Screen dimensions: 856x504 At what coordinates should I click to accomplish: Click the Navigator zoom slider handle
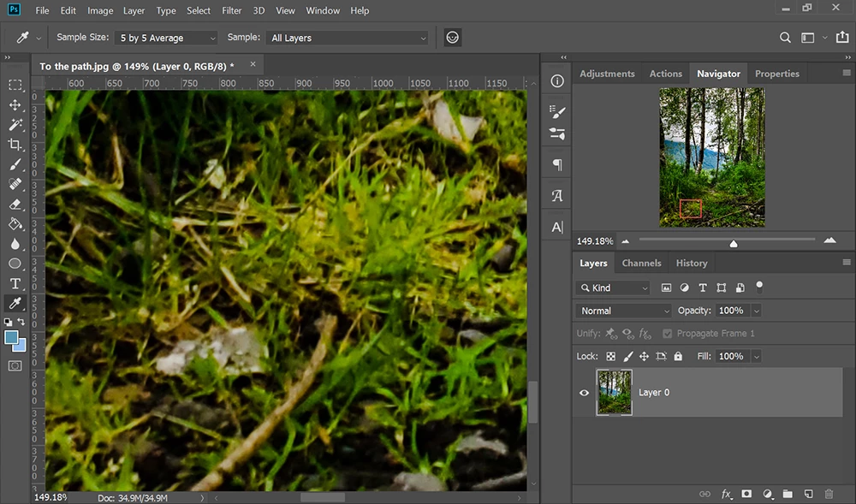pyautogui.click(x=734, y=243)
